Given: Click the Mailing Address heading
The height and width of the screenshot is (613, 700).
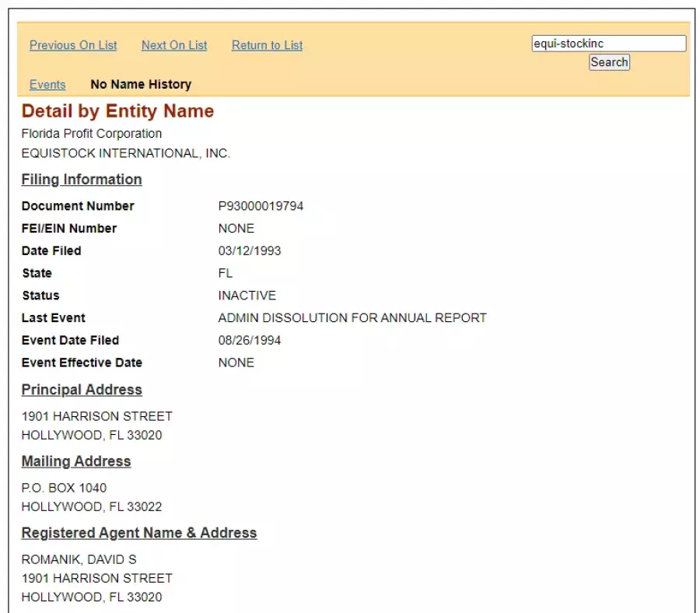Looking at the screenshot, I should click(76, 461).
